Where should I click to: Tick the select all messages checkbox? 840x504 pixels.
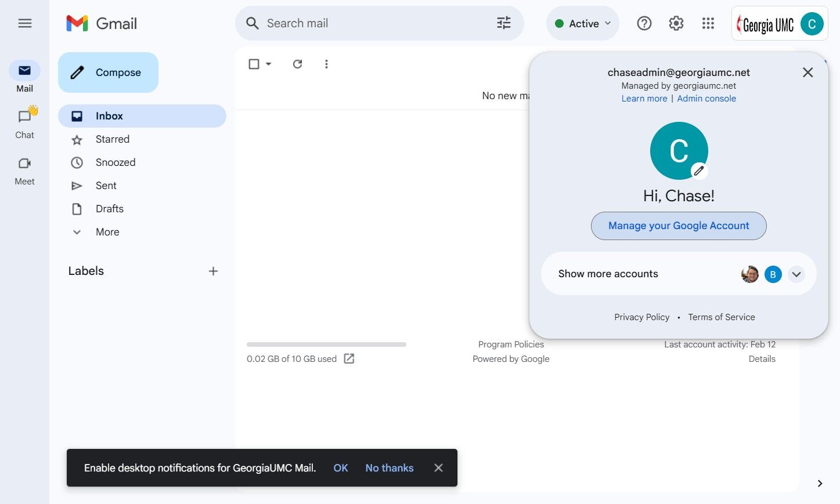[x=254, y=64]
